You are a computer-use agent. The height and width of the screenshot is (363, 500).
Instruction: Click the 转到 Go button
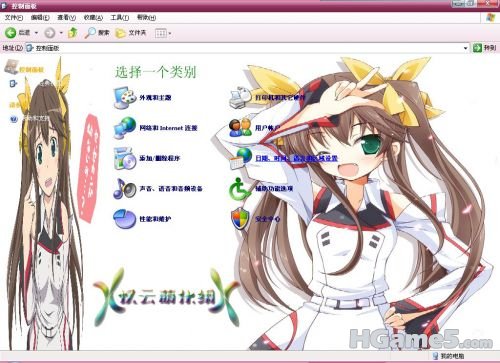(484, 48)
